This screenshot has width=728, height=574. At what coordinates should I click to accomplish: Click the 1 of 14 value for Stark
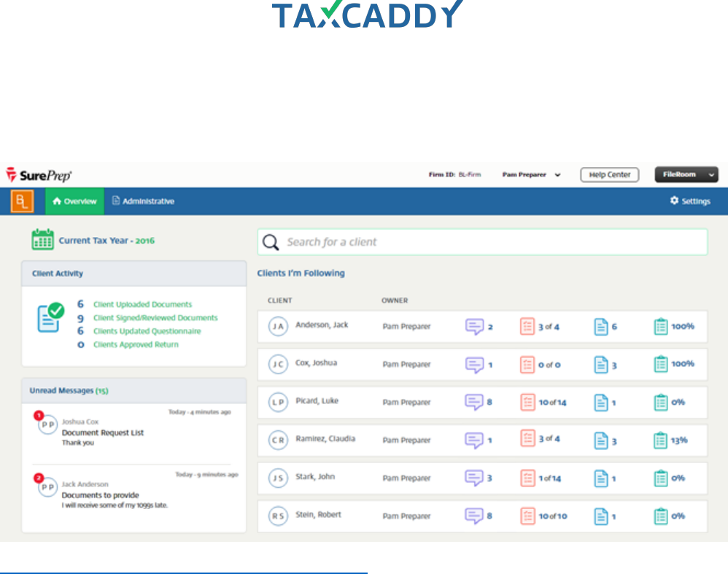pos(550,478)
